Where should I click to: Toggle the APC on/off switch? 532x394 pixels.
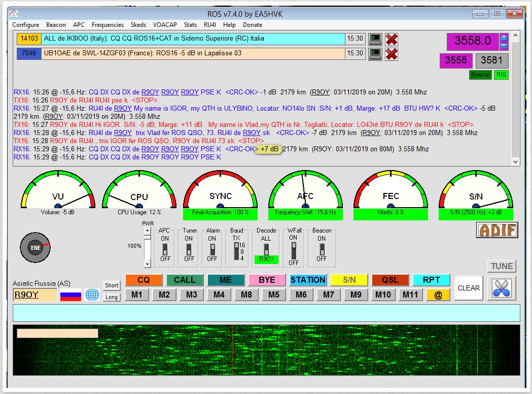point(164,249)
